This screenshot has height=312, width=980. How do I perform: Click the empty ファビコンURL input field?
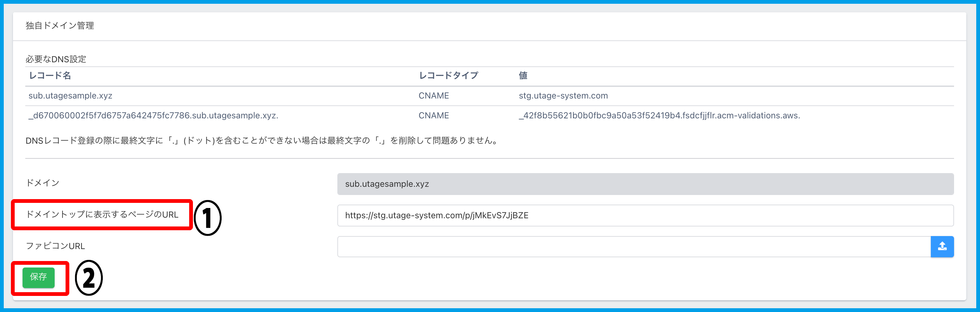click(x=633, y=246)
